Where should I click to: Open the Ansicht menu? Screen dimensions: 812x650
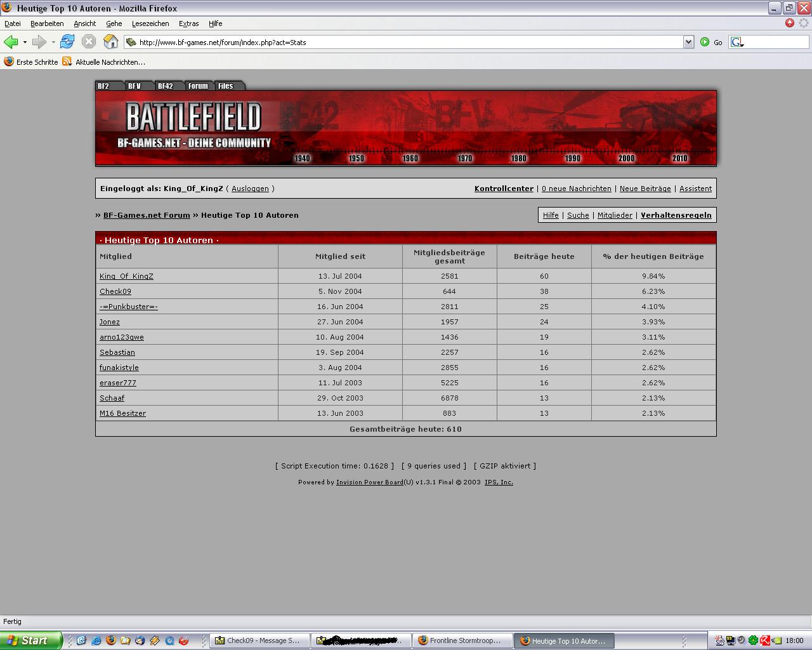pos(84,23)
